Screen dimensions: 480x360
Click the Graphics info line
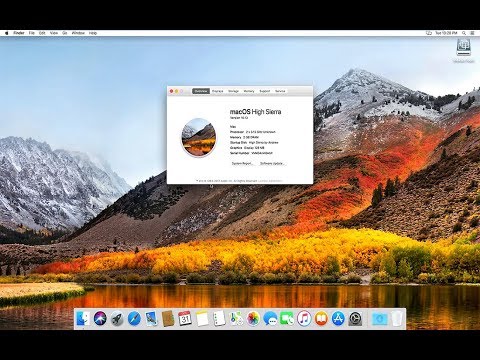(247, 148)
